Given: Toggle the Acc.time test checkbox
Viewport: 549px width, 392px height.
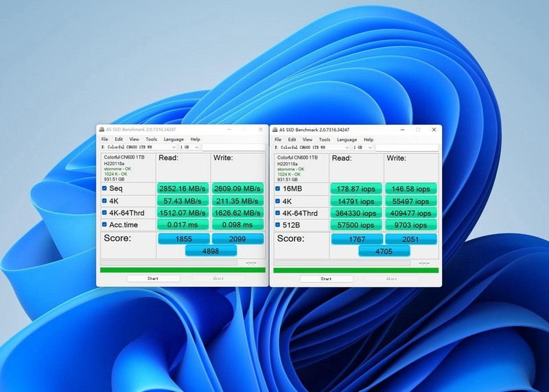Looking at the screenshot, I should [104, 224].
